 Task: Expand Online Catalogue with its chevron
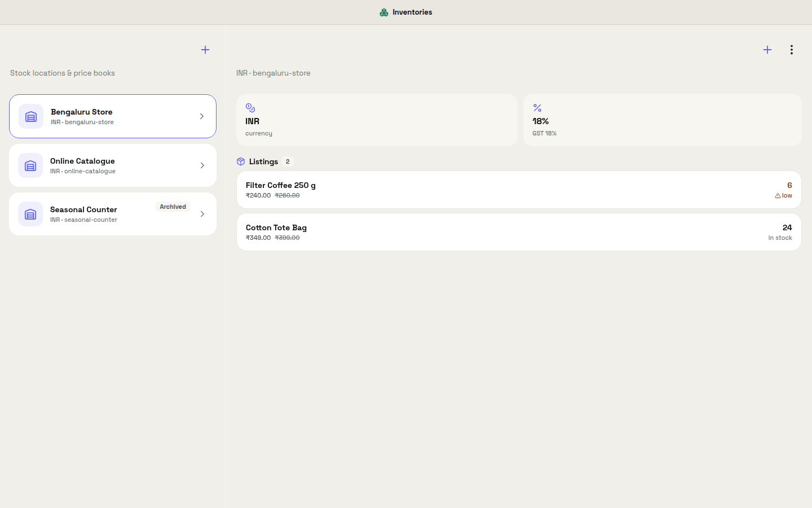(202, 165)
